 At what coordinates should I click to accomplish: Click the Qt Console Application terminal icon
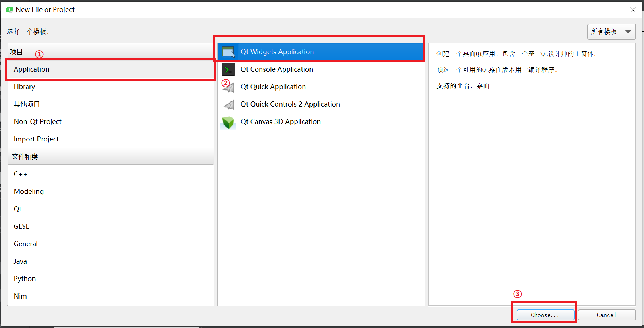point(228,69)
